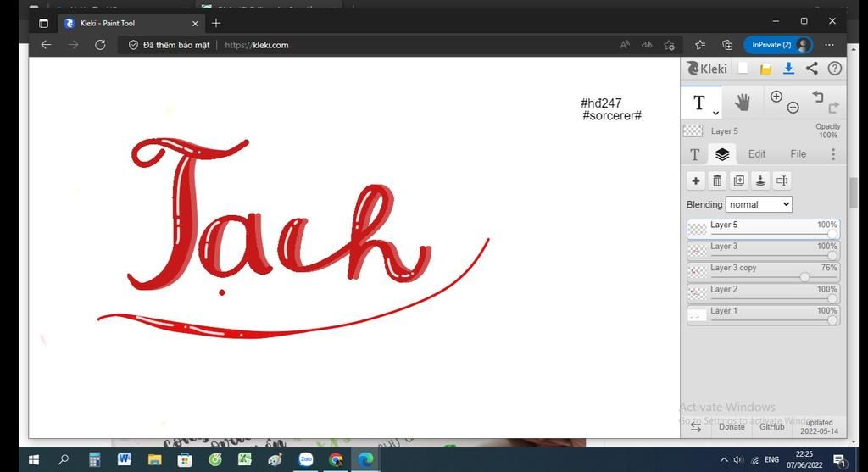This screenshot has width=868, height=472.
Task: Open the three-dot more menu in Kleki
Action: [x=833, y=154]
